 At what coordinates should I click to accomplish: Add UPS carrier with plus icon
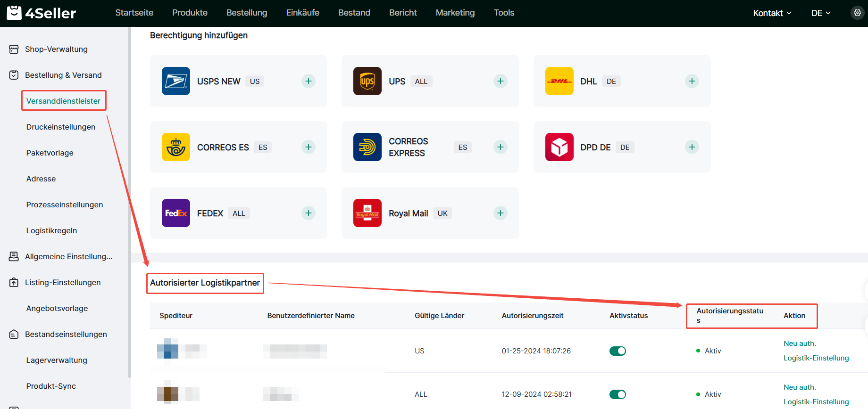pos(500,81)
